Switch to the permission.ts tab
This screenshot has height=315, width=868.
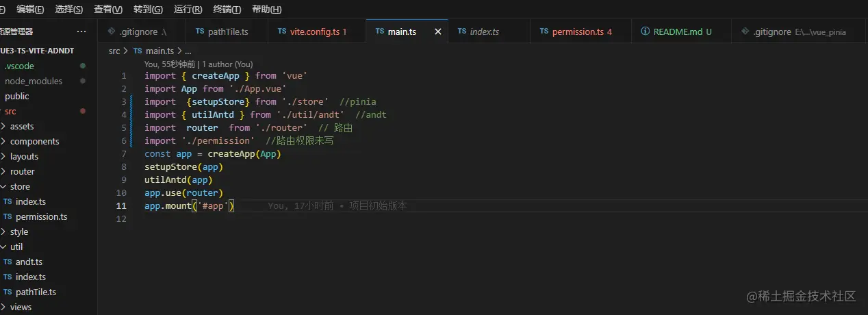tap(581, 32)
